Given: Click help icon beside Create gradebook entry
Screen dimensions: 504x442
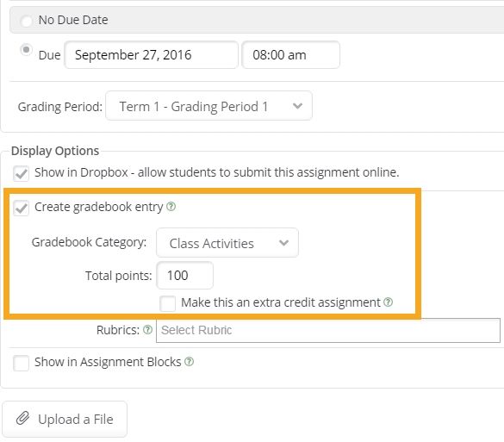Looking at the screenshot, I should click(171, 207).
